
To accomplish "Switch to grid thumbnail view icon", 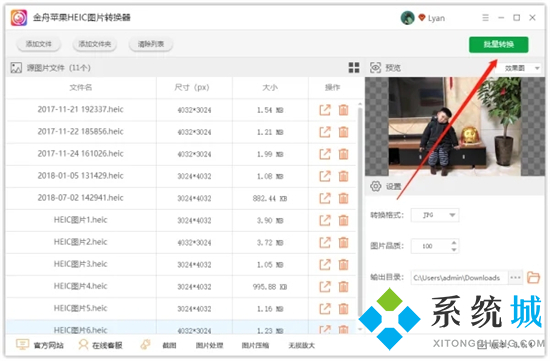I will [x=354, y=68].
